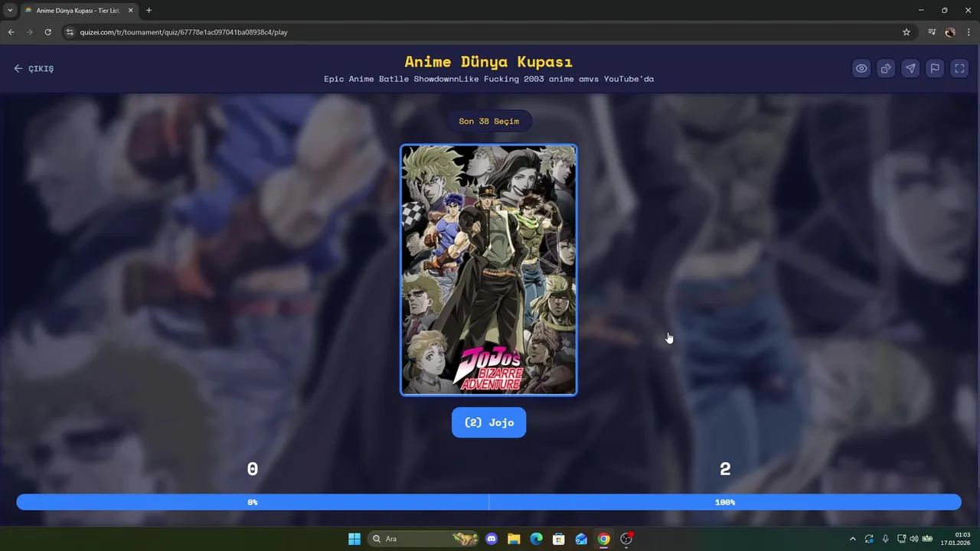Open a new browser tab with plus
This screenshot has width=980, height=551.
tap(149, 11)
